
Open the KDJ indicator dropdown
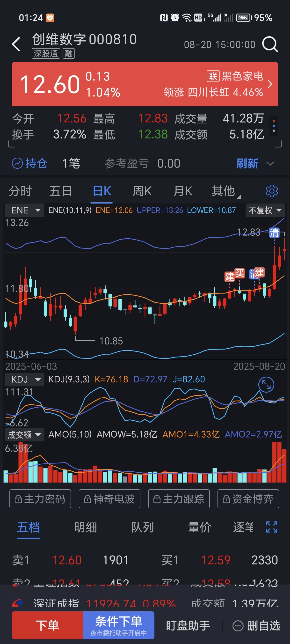(x=24, y=380)
